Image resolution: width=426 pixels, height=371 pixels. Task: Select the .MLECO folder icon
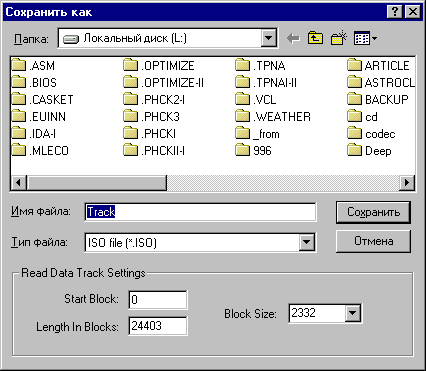coord(18,150)
